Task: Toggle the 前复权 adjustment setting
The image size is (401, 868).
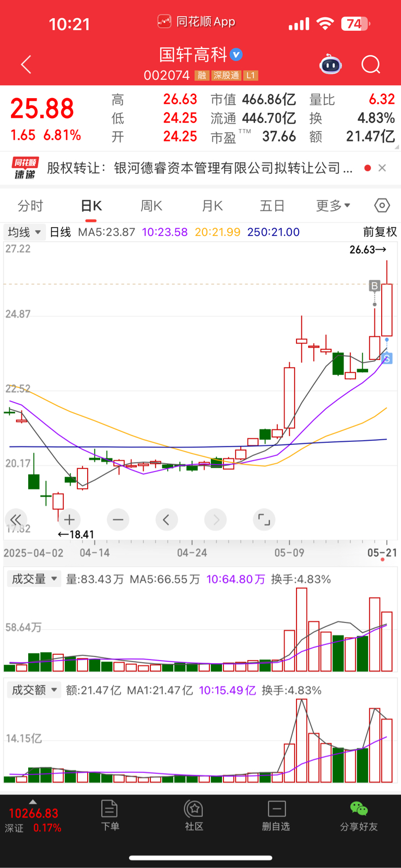Action: click(380, 232)
